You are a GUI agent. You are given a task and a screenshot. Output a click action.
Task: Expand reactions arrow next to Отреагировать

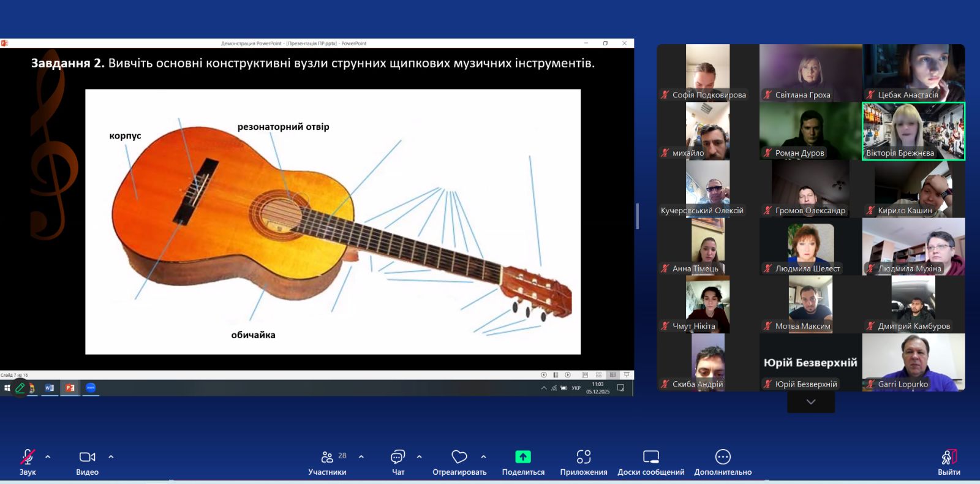point(484,456)
